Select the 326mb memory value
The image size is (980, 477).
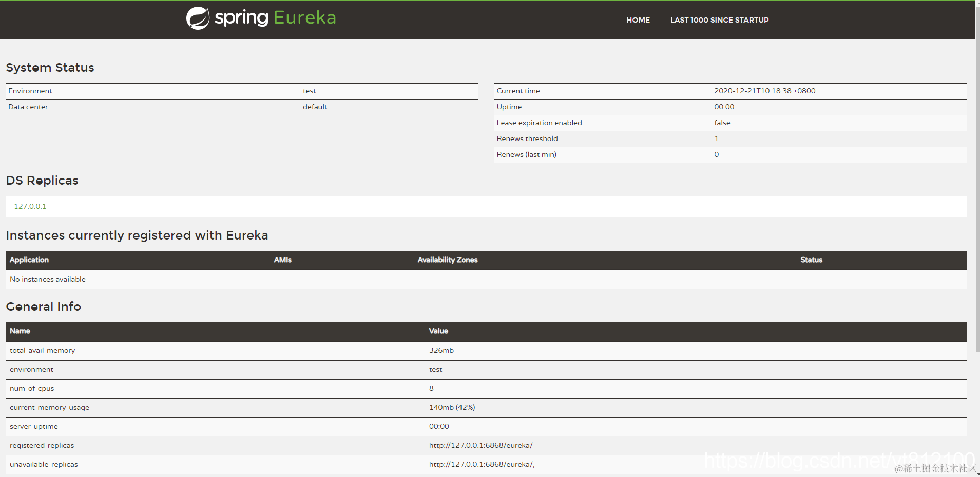point(441,350)
